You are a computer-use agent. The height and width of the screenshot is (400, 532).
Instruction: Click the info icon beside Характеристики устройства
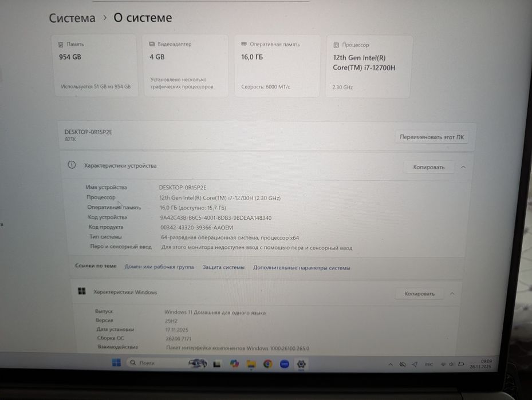pyautogui.click(x=72, y=165)
